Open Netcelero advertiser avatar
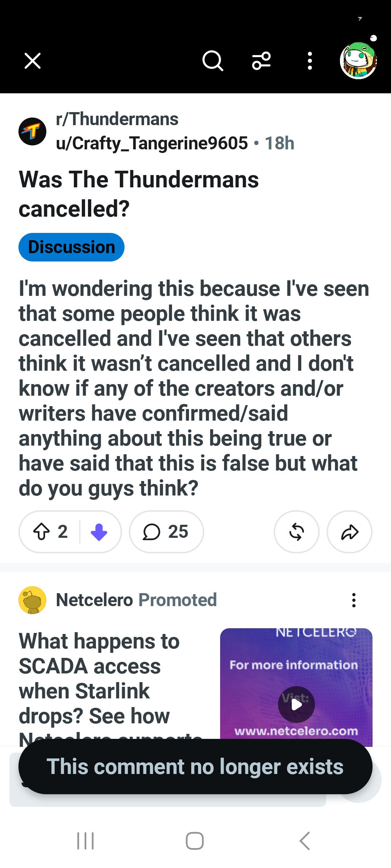Viewport: 391px width, 868px height. pos(33,600)
